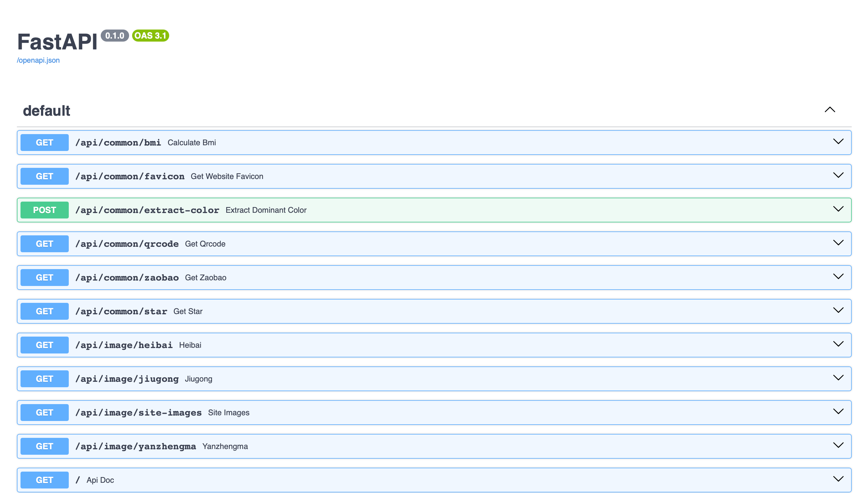The image size is (868, 493).
Task: Click POST badge for Extract Dominant Color
Action: [44, 210]
